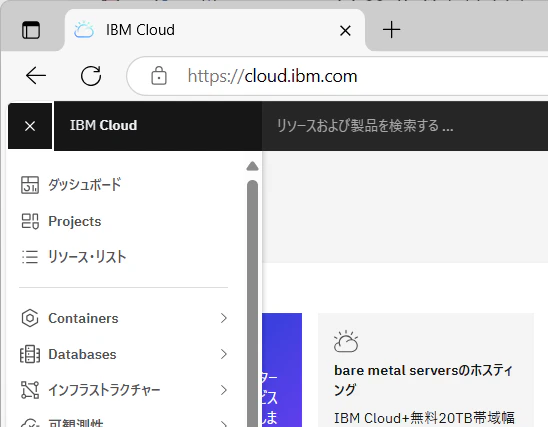Go back to the previous page
This screenshot has height=427, width=548.
[36, 75]
